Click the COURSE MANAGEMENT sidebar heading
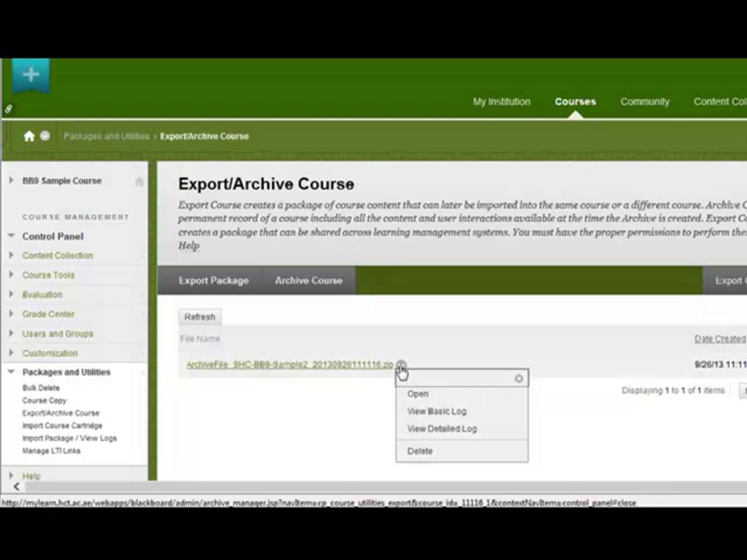 tap(75, 217)
